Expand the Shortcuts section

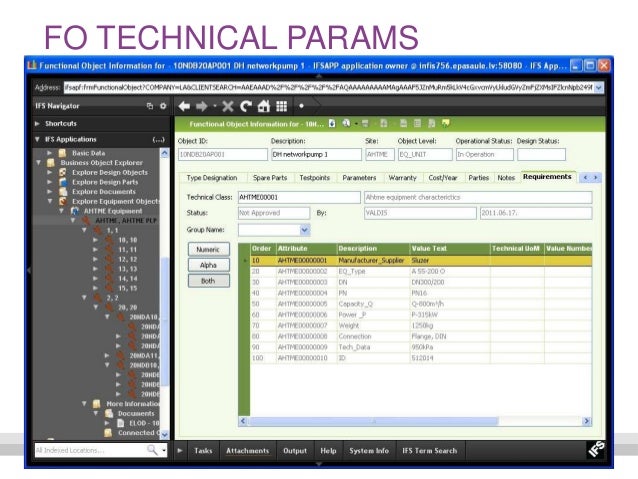(x=37, y=123)
